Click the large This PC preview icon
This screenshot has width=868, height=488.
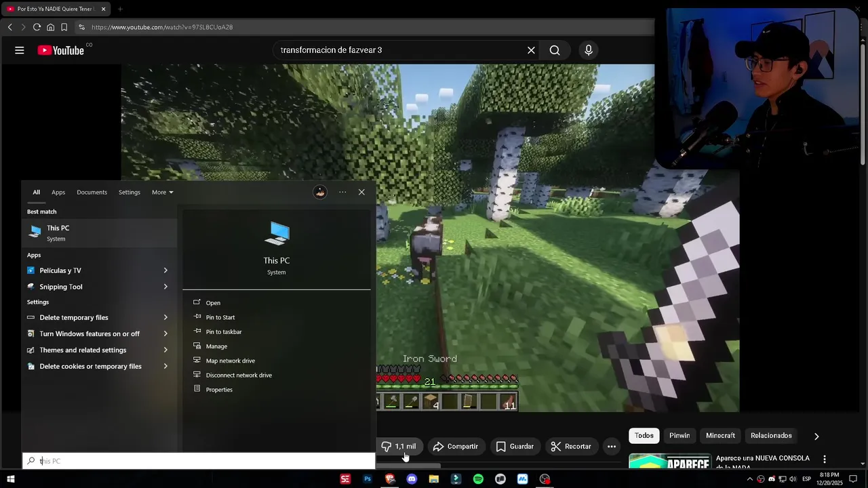pyautogui.click(x=277, y=235)
